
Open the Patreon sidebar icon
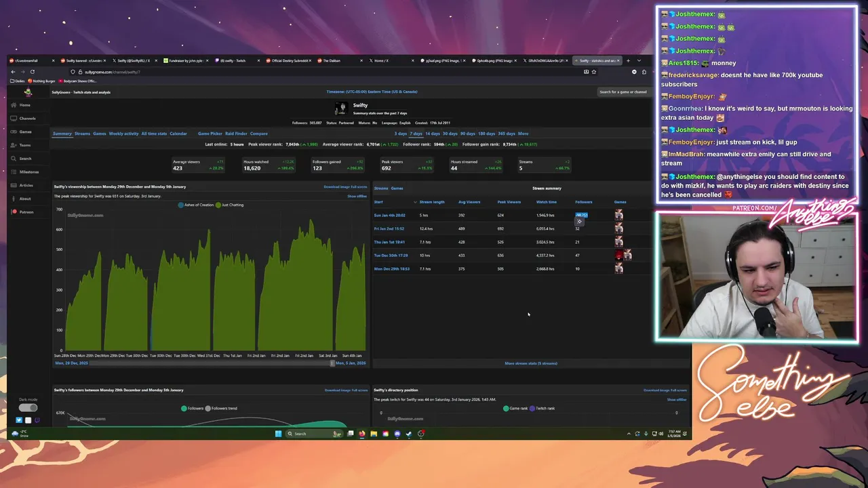(x=14, y=211)
